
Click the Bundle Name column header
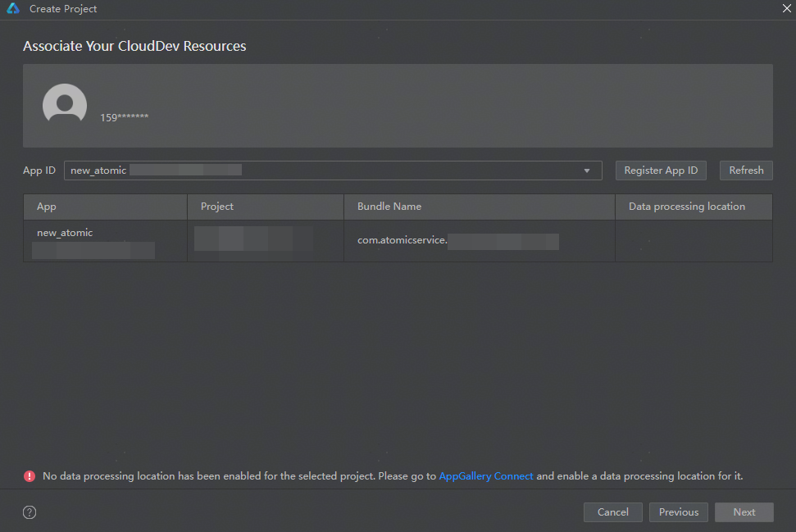389,207
